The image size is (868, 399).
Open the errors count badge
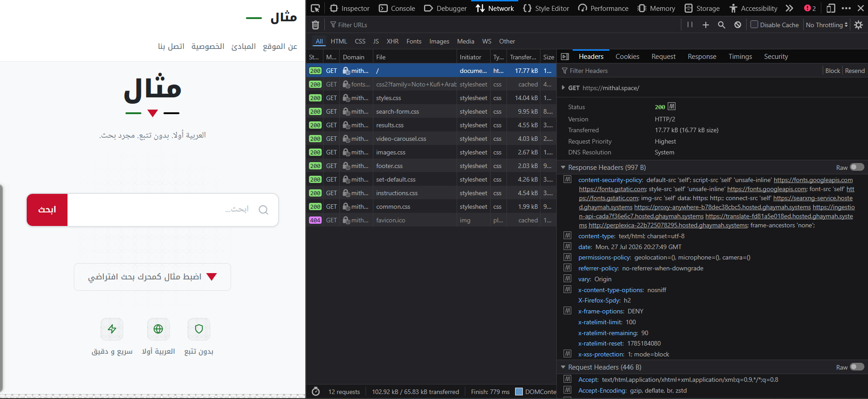[x=810, y=8]
